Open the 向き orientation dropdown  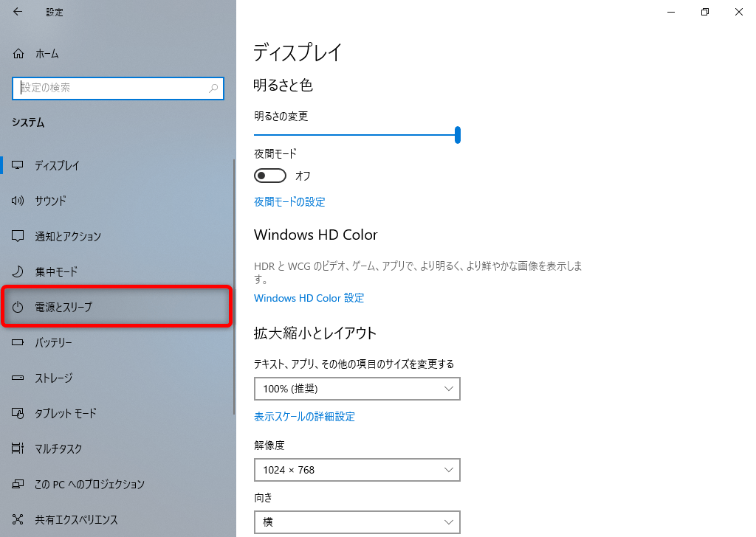(357, 522)
